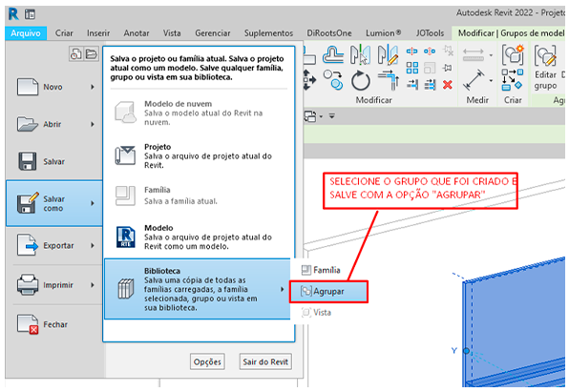Viewport: 569px width, 392px height.
Task: Click the Revit R application logo
Action: (x=13, y=14)
